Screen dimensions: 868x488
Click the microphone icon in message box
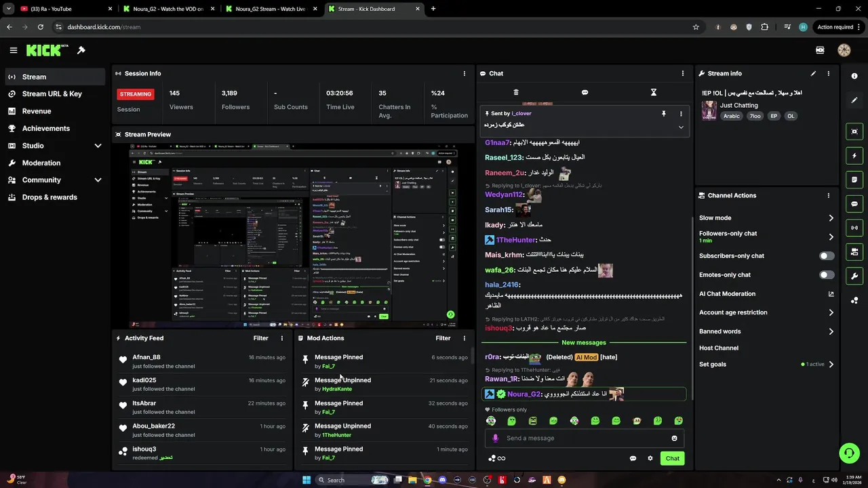click(495, 438)
